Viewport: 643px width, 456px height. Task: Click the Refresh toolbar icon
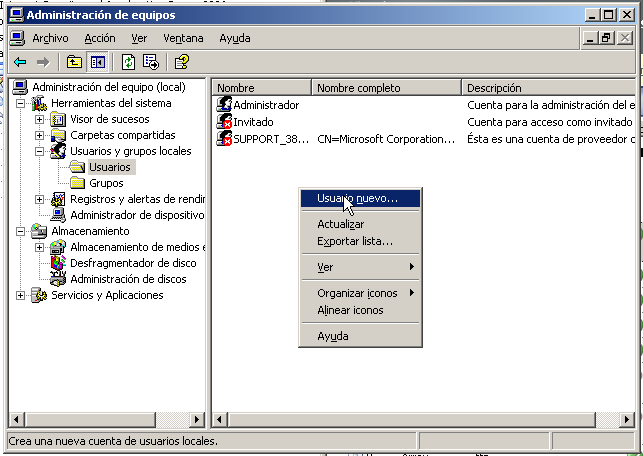[128, 62]
